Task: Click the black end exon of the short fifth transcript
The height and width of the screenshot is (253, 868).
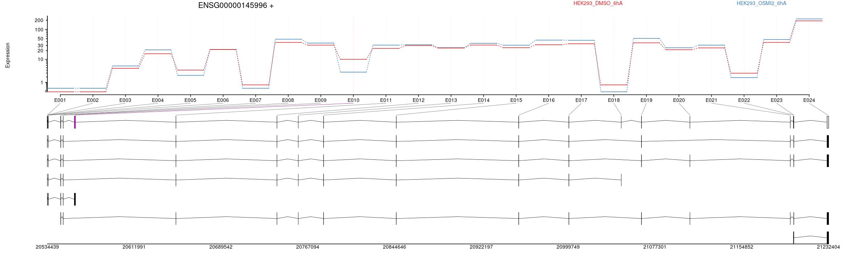Action: point(75,199)
